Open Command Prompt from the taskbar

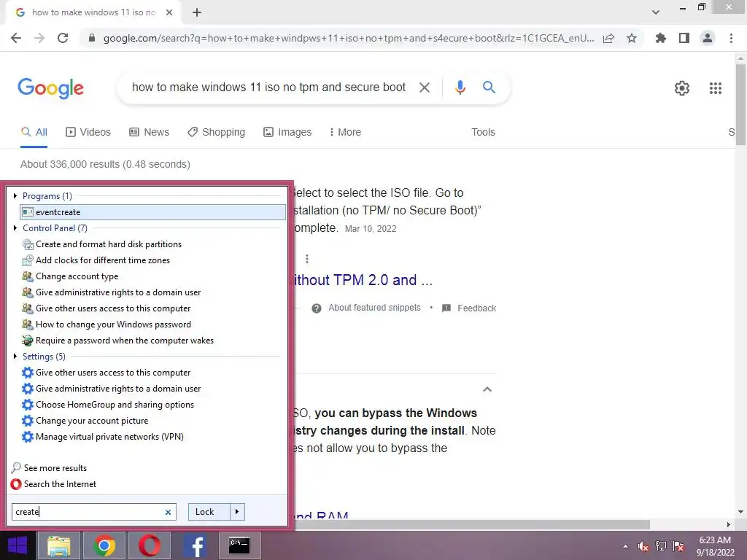coord(239,545)
